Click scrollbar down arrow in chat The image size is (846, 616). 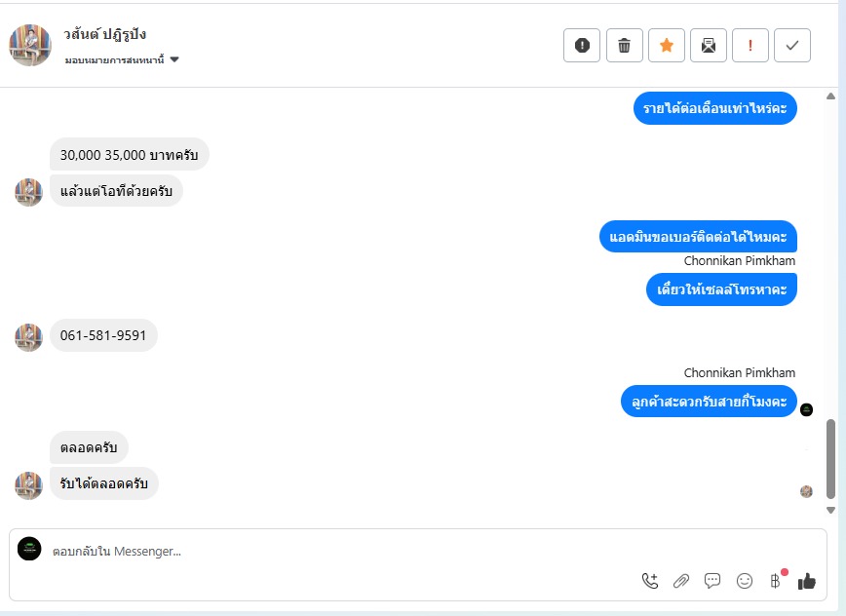pos(830,510)
